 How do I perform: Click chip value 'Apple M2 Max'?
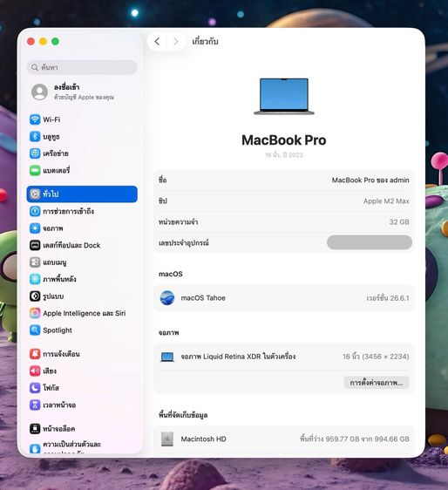point(386,201)
